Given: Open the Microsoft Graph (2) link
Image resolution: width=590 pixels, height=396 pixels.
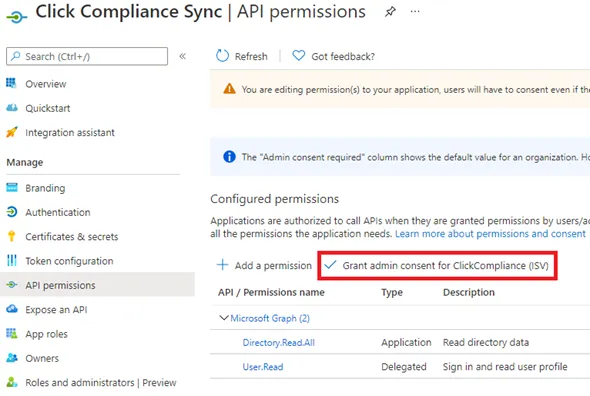Looking at the screenshot, I should click(x=270, y=318).
